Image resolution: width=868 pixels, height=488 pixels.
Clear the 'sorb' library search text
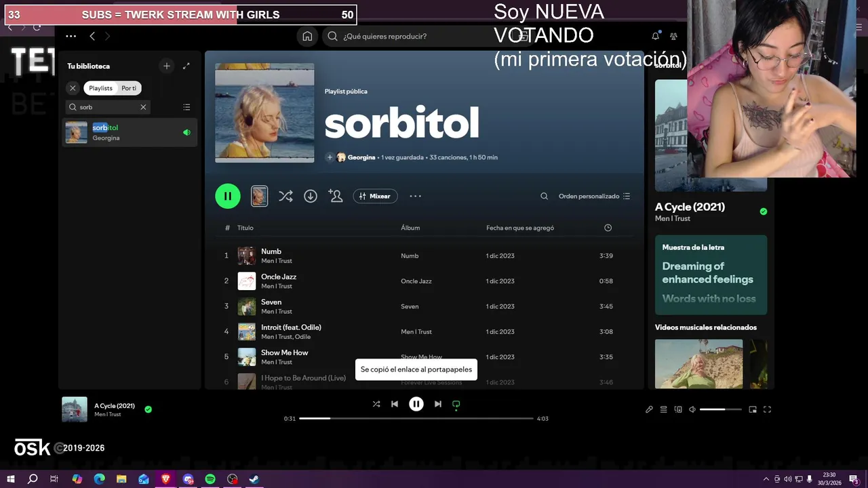(143, 107)
